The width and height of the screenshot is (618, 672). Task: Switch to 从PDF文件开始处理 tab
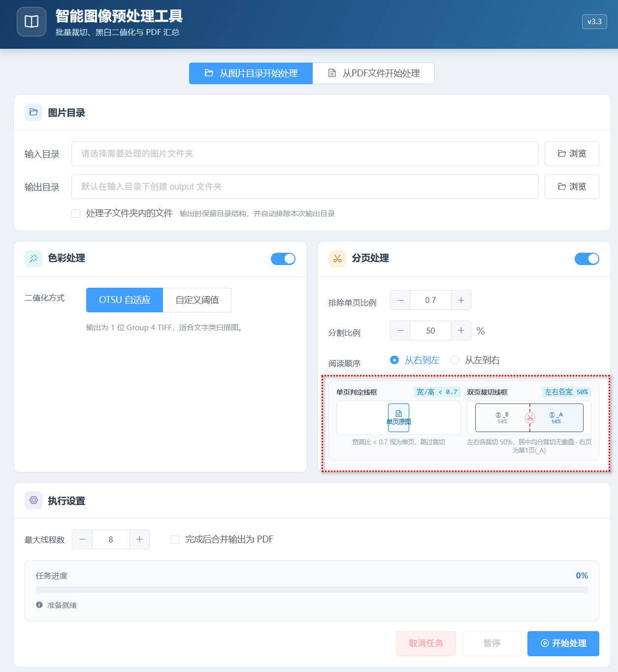(374, 73)
